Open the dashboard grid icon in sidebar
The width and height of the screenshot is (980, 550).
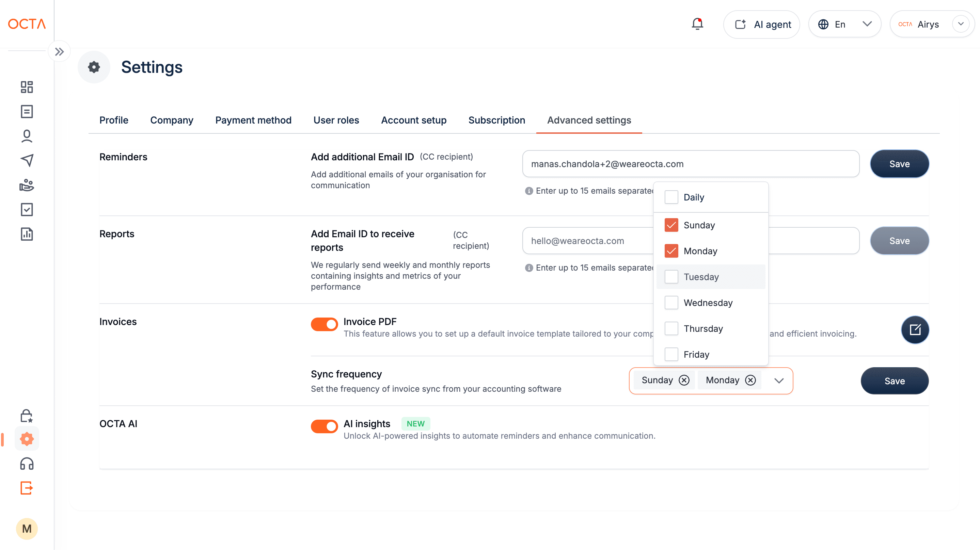click(27, 87)
